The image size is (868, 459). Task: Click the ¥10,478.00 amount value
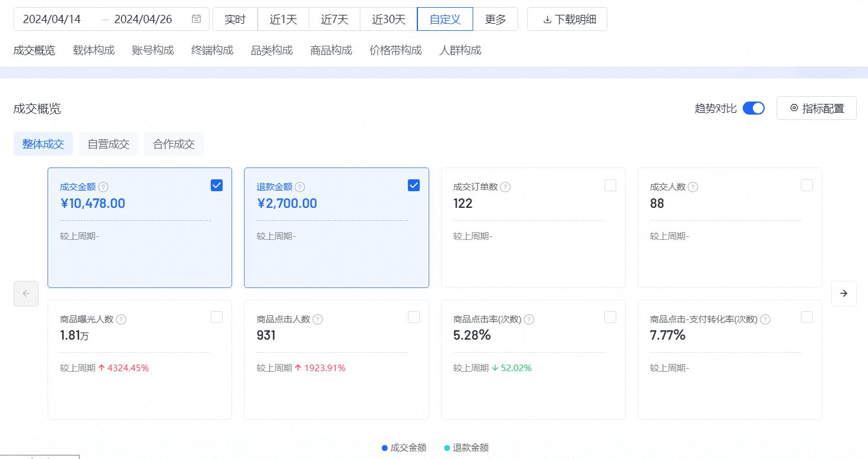[x=93, y=204]
